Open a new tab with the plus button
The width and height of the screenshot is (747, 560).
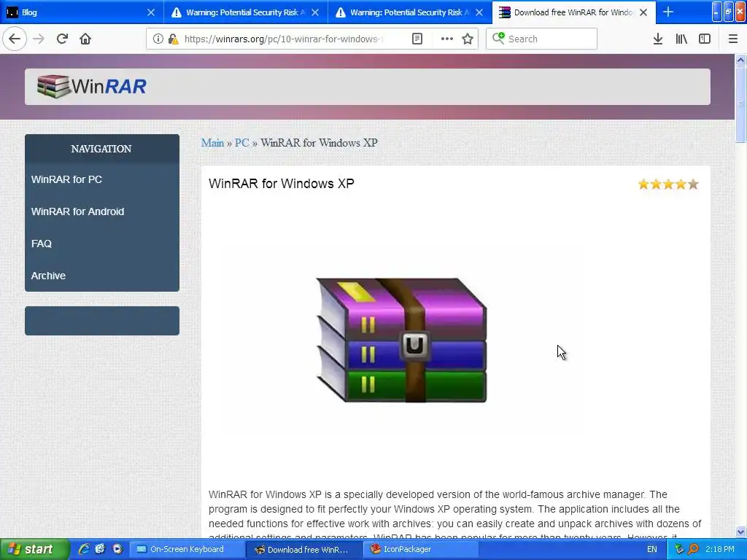[668, 12]
